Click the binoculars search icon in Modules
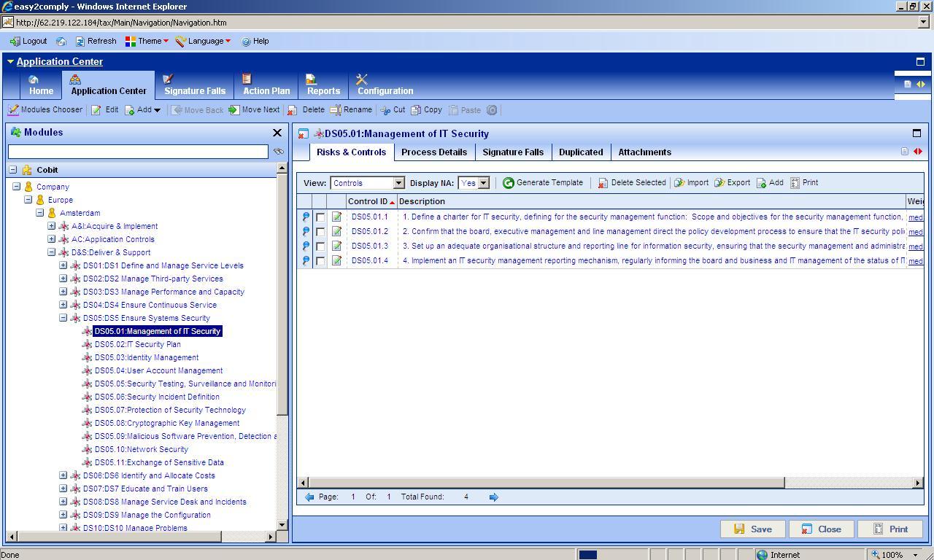Image resolution: width=934 pixels, height=560 pixels. coord(279,152)
